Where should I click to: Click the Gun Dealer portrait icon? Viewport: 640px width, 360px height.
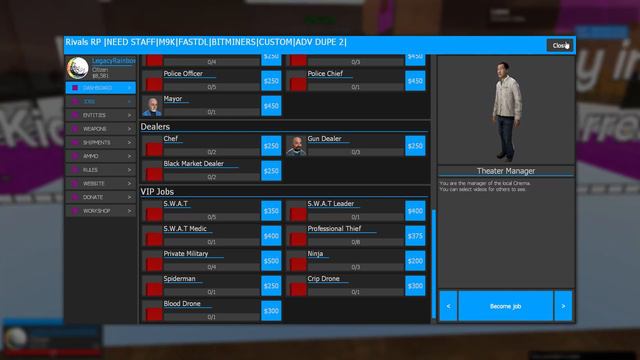click(x=296, y=146)
